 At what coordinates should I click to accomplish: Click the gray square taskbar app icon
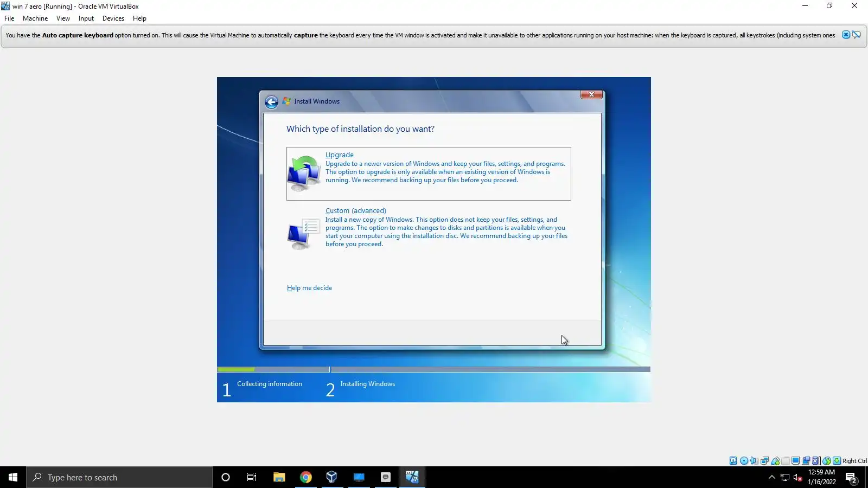tap(386, 477)
